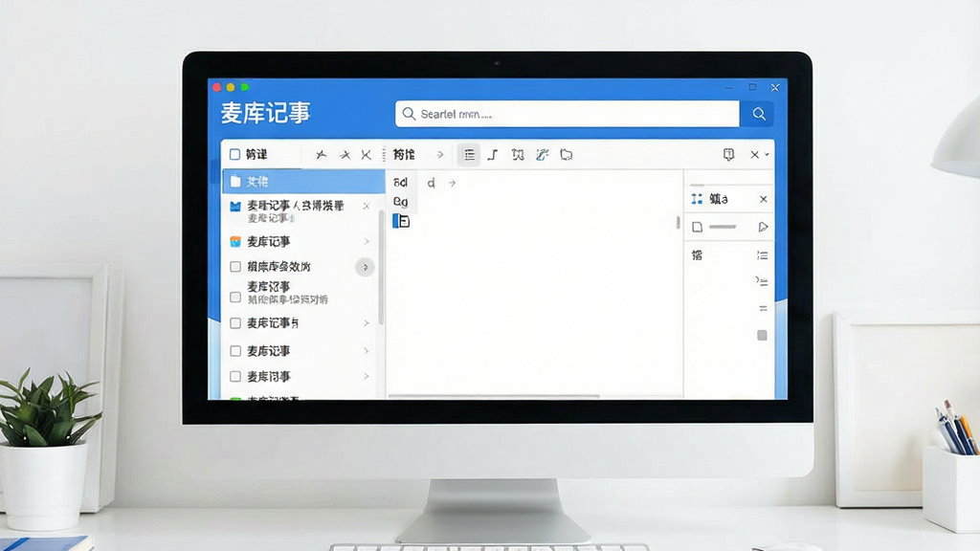Click the orange icon beside 麦库记事 row

coord(235,242)
